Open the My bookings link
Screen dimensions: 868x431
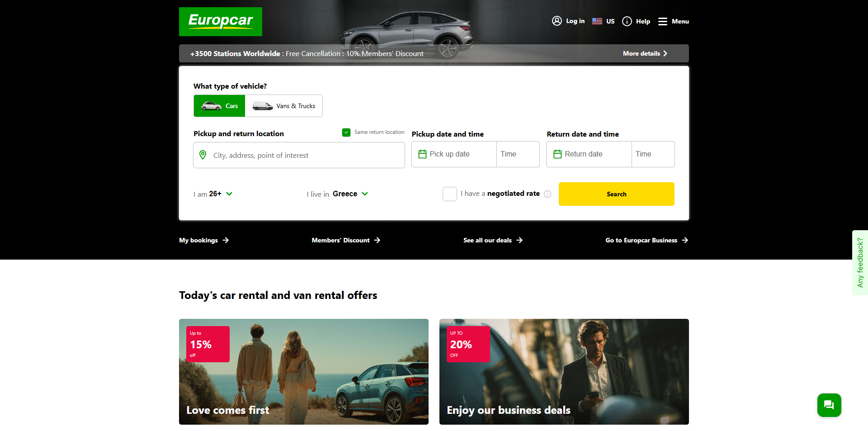point(204,240)
